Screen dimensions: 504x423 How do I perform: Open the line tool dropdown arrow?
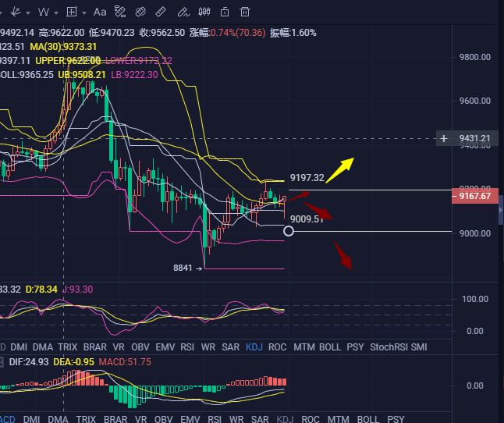click(x=28, y=12)
